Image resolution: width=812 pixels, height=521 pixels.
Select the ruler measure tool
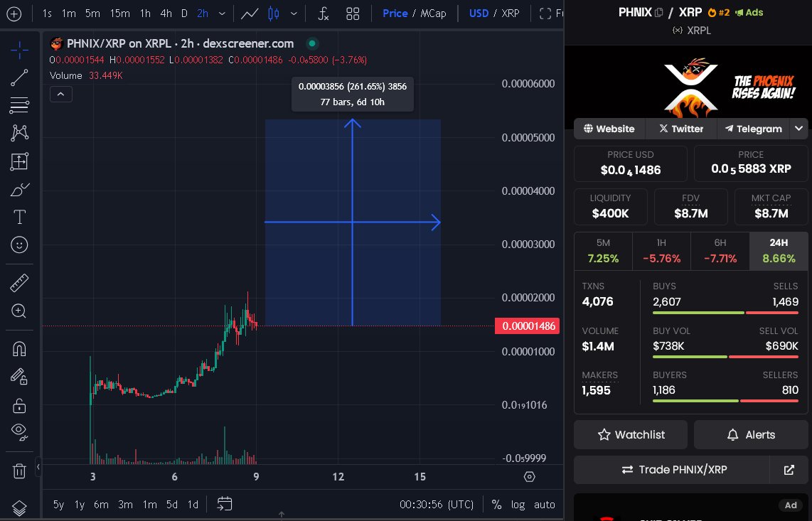click(x=19, y=283)
